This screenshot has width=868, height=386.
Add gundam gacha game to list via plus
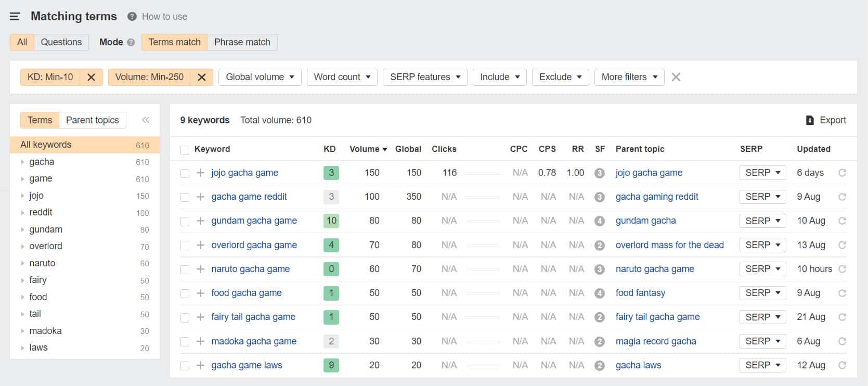point(200,221)
